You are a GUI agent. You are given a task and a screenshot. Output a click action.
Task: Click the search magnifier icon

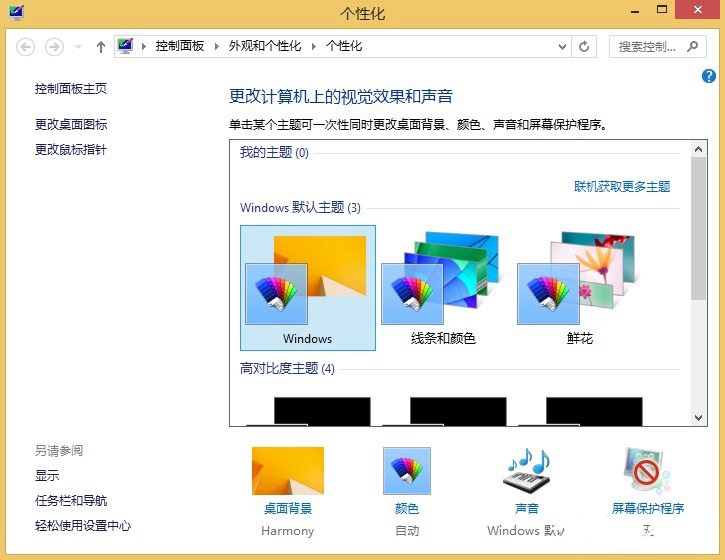pyautogui.click(x=692, y=46)
